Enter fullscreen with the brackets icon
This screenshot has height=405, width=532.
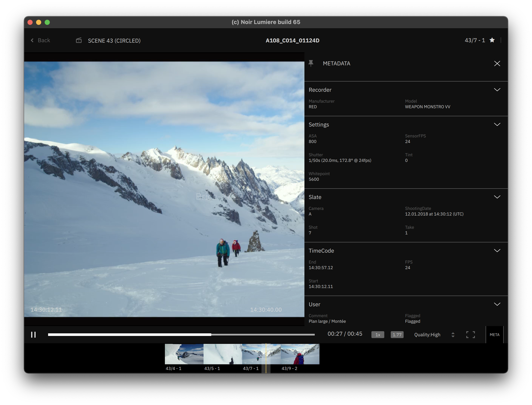coord(470,335)
